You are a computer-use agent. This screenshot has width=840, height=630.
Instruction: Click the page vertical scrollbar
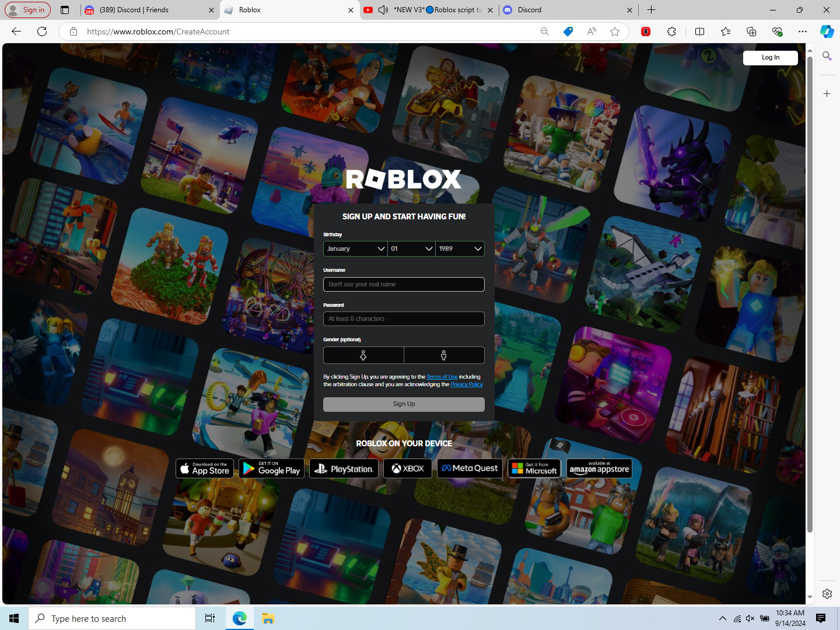point(810,295)
